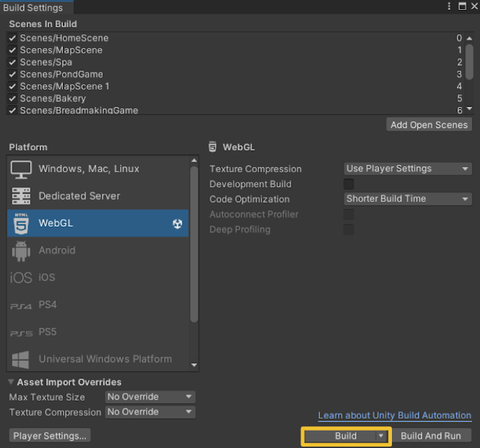This screenshot has width=480, height=448.
Task: Open Asset Import Texture Compression override dropdown
Action: (150, 412)
